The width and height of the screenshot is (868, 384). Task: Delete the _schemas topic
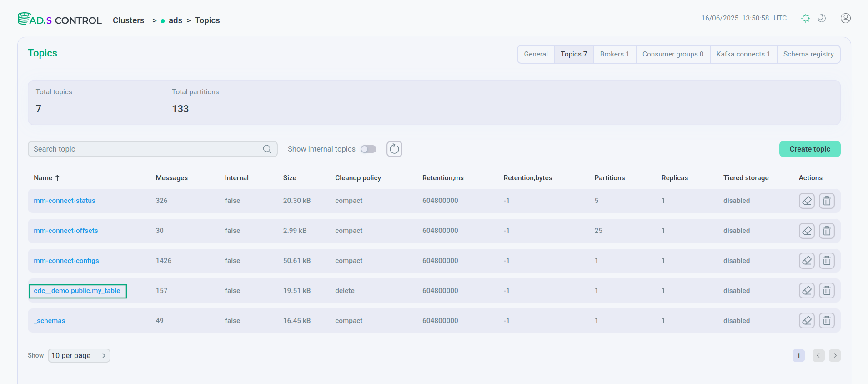(827, 321)
